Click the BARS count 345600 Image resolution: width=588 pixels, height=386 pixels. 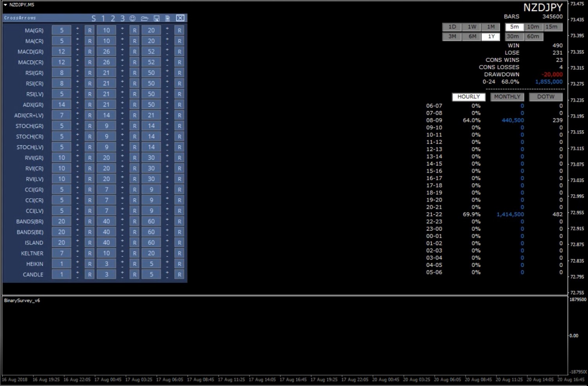coord(552,17)
